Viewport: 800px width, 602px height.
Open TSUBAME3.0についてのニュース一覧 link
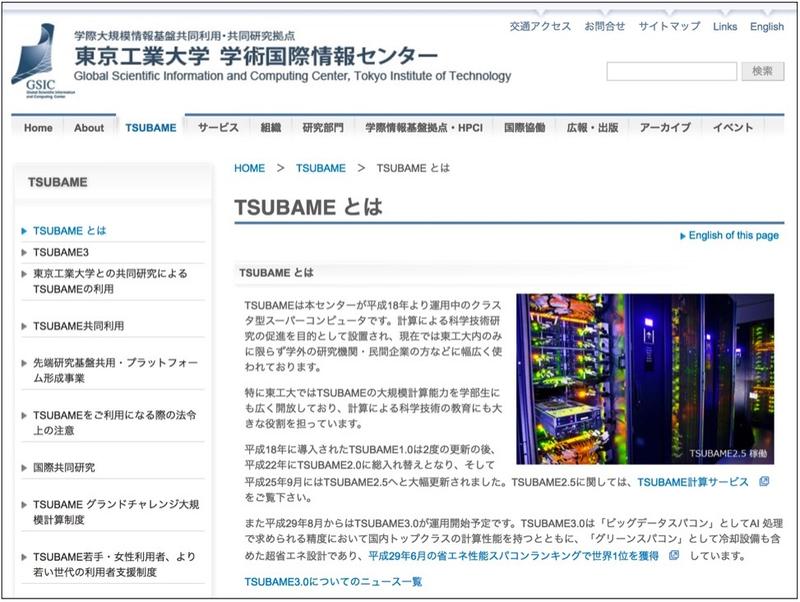[333, 582]
